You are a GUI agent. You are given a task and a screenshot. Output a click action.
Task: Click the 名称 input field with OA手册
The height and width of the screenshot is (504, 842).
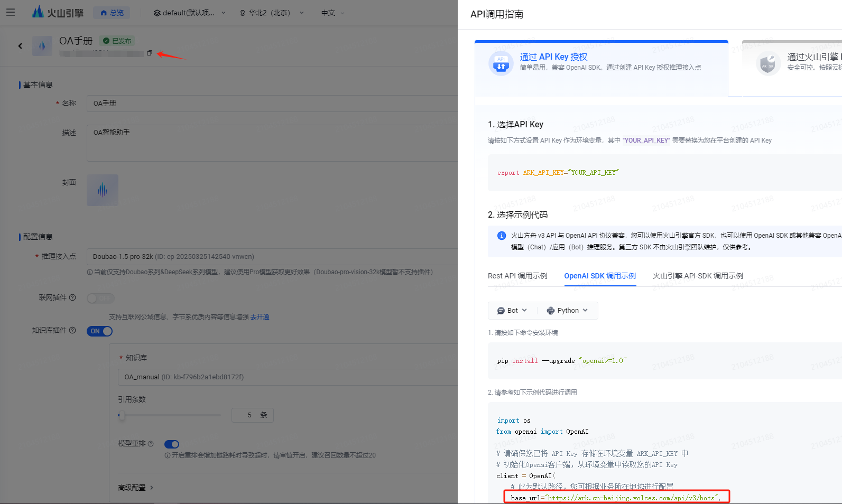(x=272, y=103)
